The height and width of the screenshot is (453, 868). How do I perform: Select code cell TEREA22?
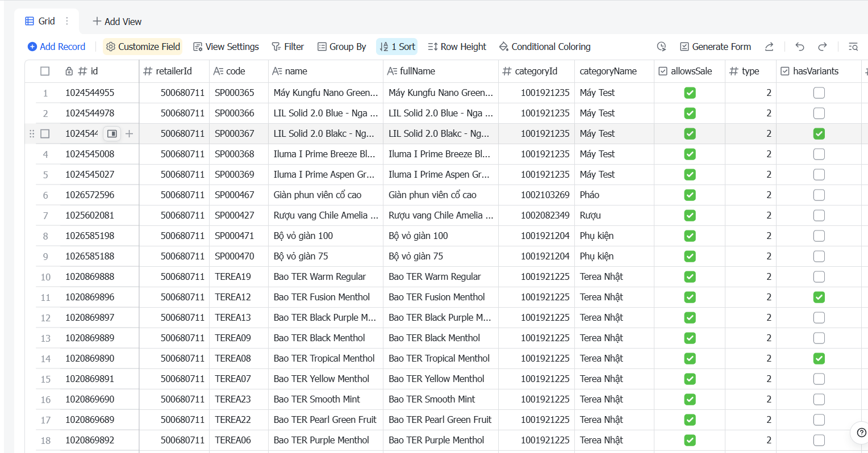(239, 420)
